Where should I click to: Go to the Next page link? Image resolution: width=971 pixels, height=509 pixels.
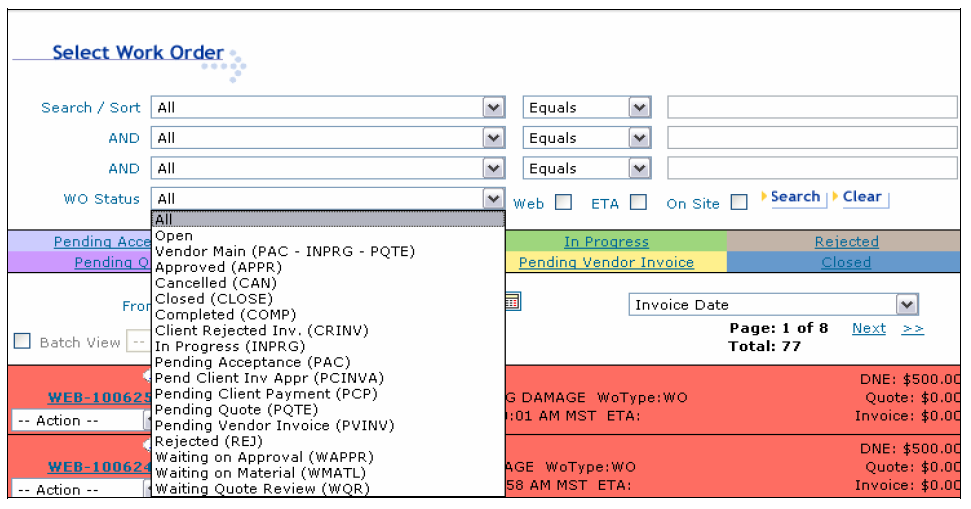pyautogui.click(x=868, y=329)
